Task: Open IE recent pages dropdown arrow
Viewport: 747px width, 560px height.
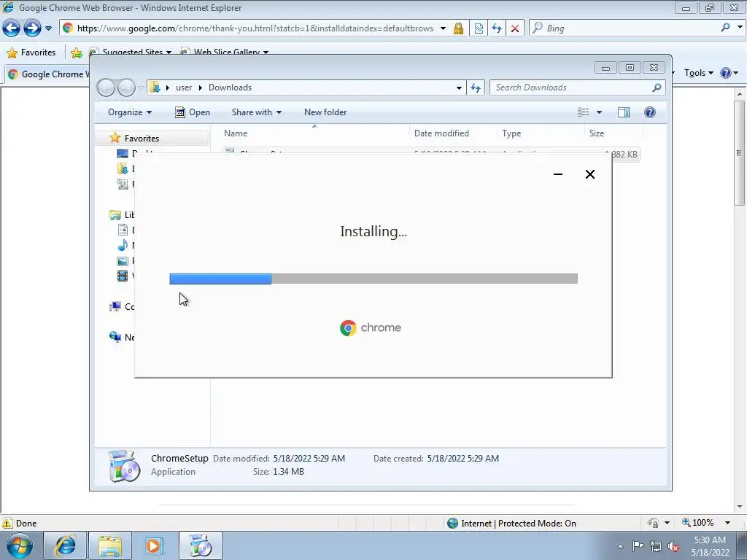Action: pos(48,28)
